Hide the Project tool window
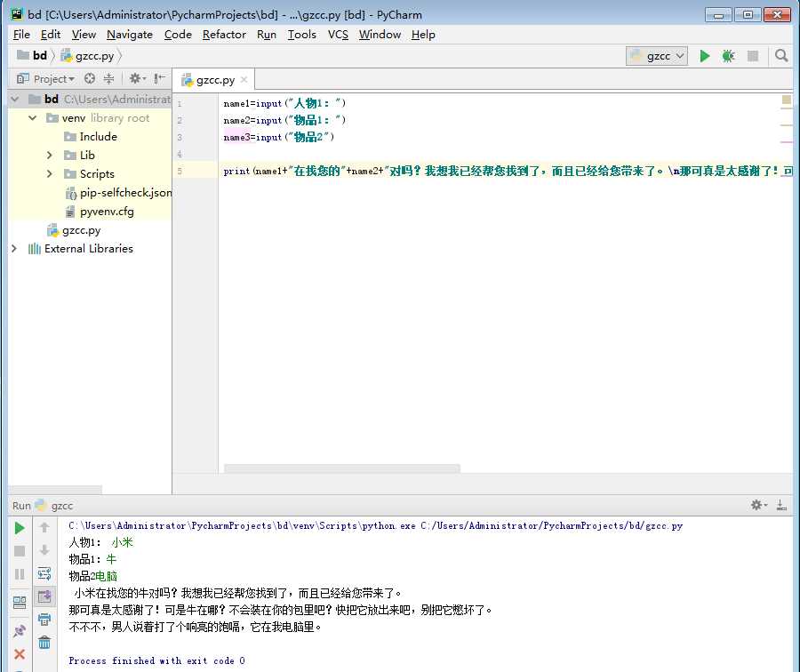800x672 pixels. (160, 78)
